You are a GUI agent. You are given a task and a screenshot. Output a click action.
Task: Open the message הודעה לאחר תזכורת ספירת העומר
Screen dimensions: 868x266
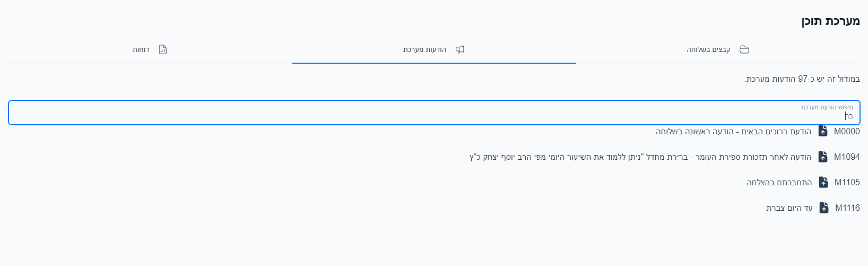tap(640, 157)
